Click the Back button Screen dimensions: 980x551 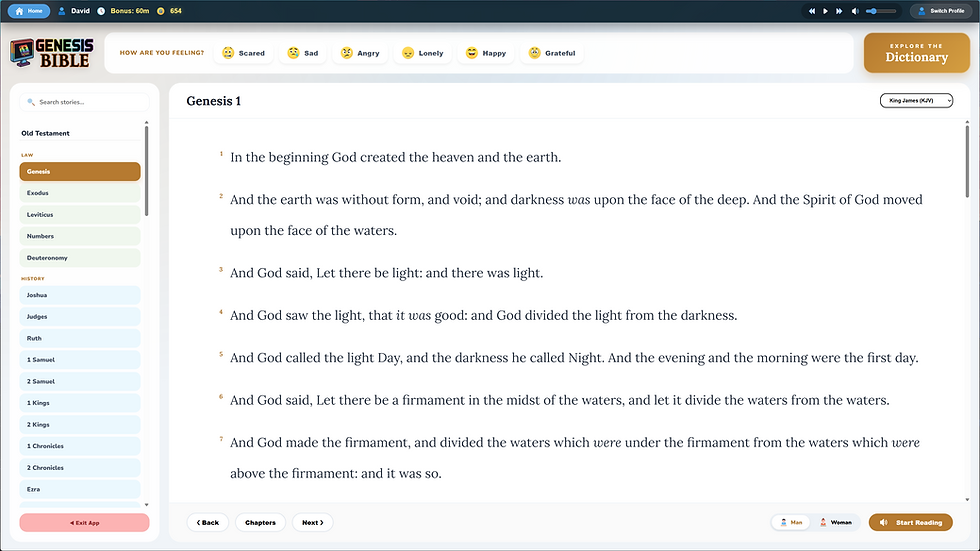click(x=208, y=522)
